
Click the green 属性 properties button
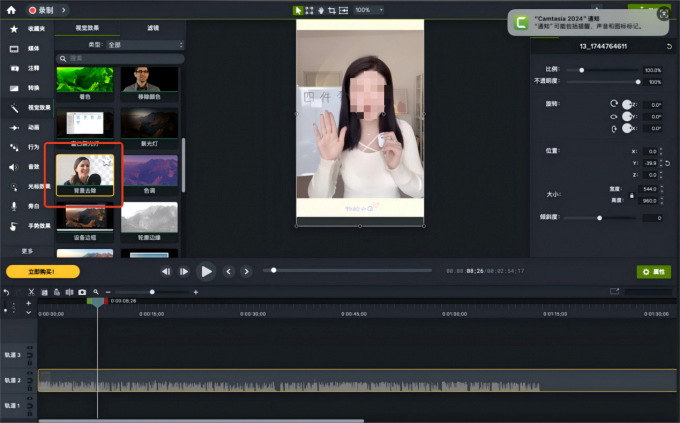coord(653,271)
